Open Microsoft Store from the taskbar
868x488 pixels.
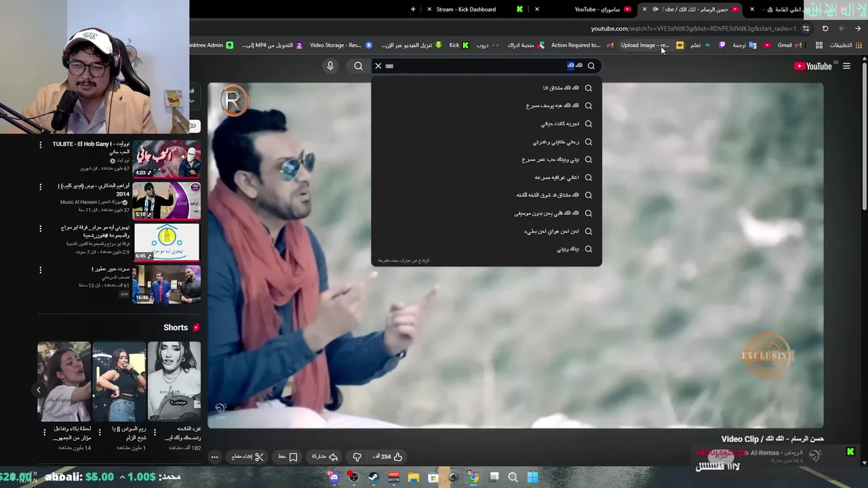tap(433, 477)
